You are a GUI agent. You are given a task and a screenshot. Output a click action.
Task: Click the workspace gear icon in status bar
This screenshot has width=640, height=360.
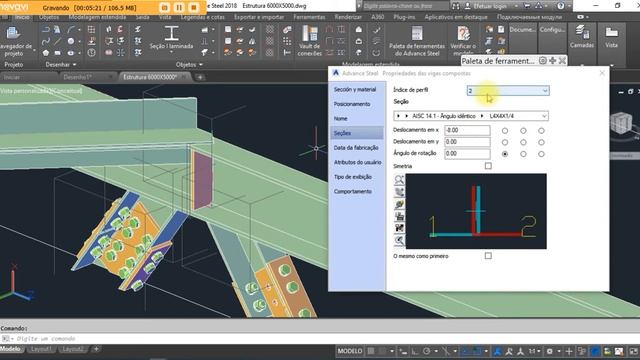point(549,351)
